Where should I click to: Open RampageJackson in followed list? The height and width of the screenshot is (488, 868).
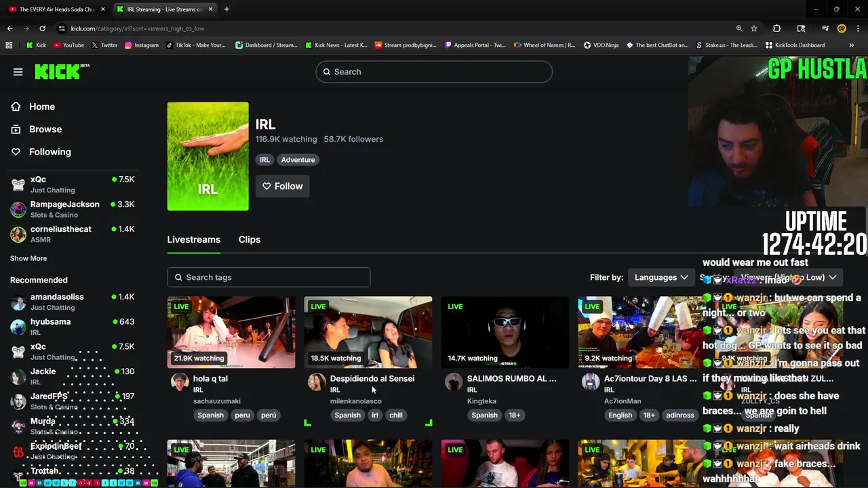pyautogui.click(x=73, y=209)
